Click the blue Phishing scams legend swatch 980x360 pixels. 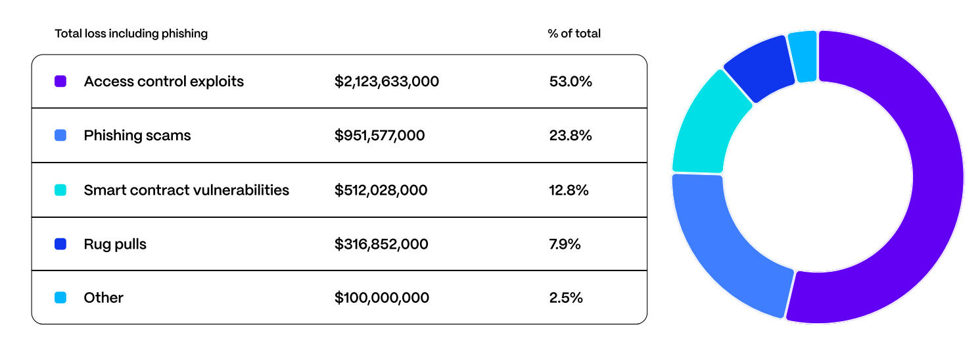(60, 136)
